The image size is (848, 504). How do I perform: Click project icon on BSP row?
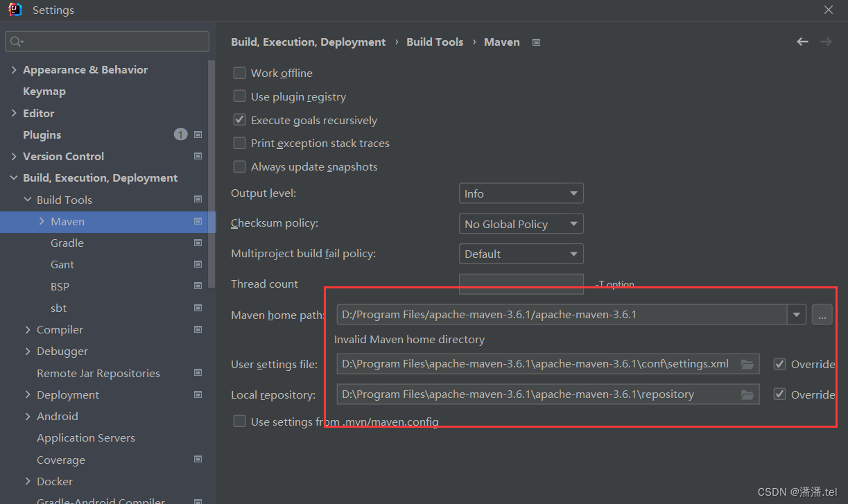(x=198, y=286)
